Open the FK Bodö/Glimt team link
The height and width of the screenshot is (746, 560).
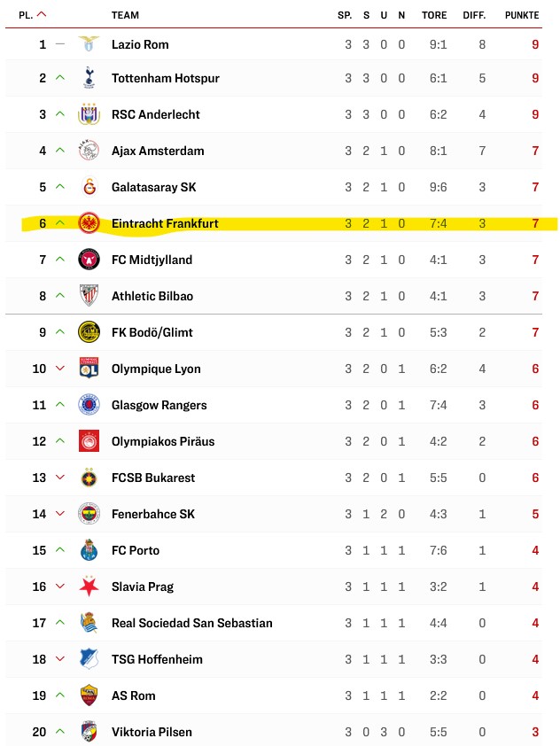point(152,332)
